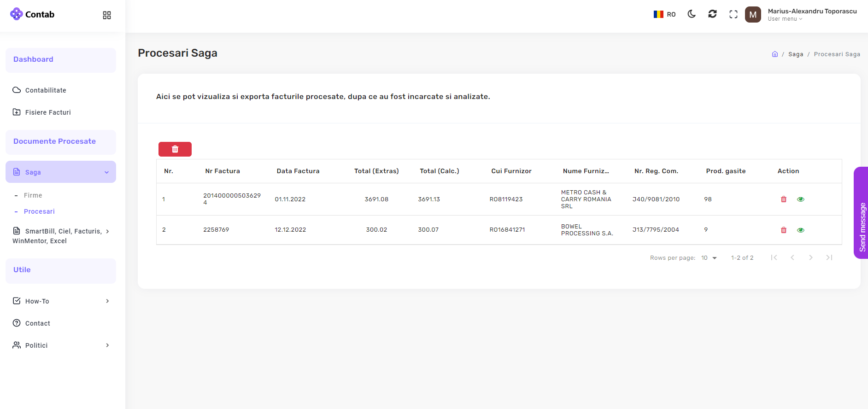Image resolution: width=868 pixels, height=409 pixels.
Task: Toggle dark mode with moon icon
Action: point(691,14)
